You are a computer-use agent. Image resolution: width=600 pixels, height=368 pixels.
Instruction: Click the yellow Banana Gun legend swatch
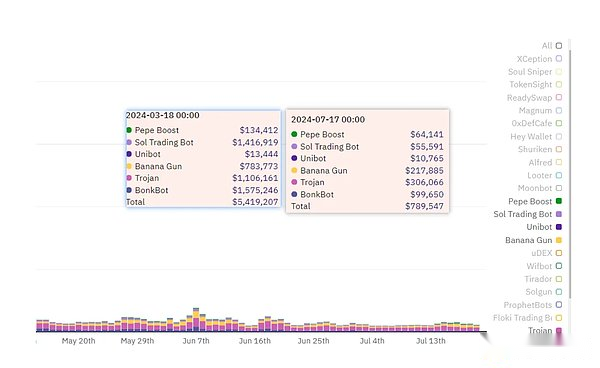coord(559,240)
